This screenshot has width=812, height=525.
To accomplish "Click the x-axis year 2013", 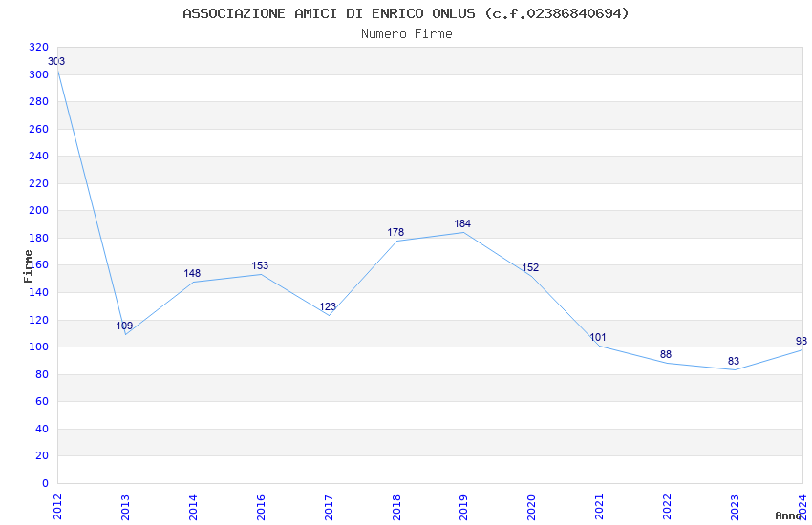I will pyautogui.click(x=125, y=507).
